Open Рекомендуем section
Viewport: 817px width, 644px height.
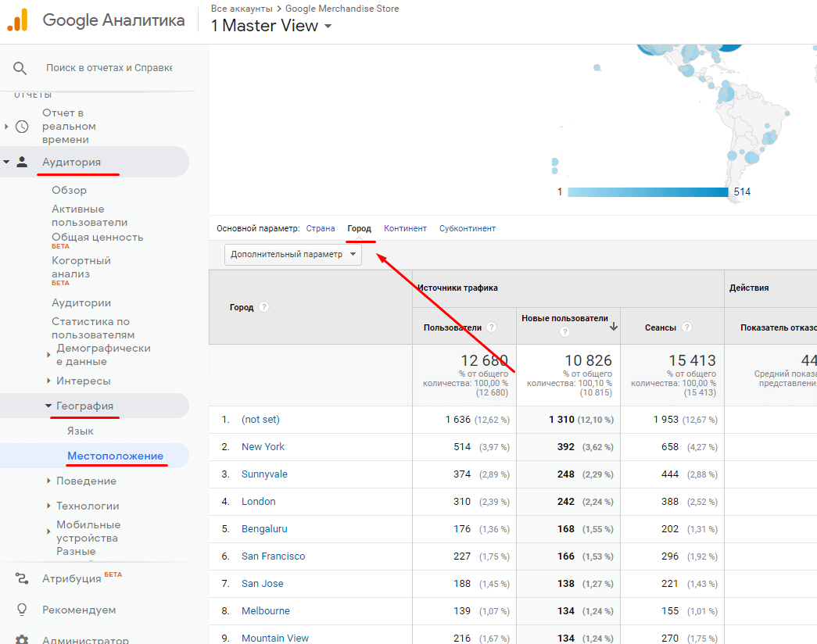[79, 610]
